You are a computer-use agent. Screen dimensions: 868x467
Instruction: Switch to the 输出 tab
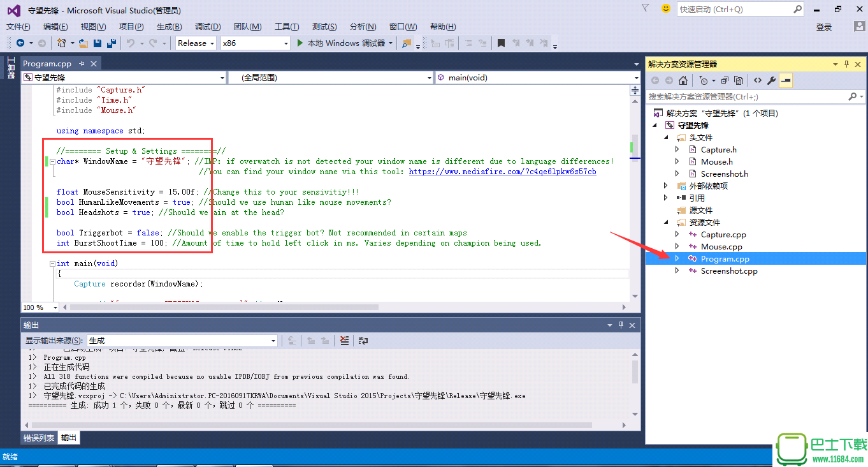pyautogui.click(x=69, y=438)
